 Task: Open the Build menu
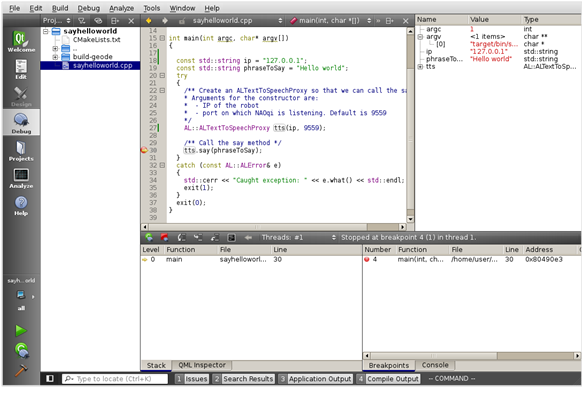tap(60, 8)
